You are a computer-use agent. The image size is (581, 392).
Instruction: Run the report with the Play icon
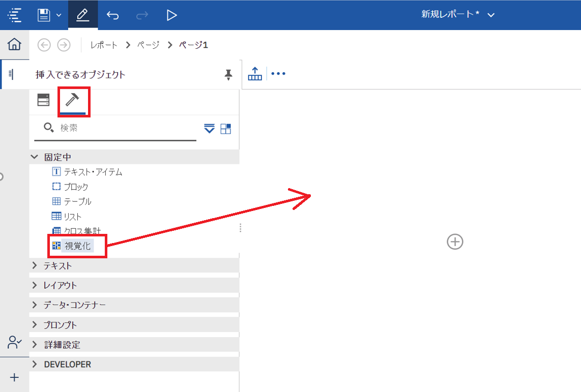171,15
